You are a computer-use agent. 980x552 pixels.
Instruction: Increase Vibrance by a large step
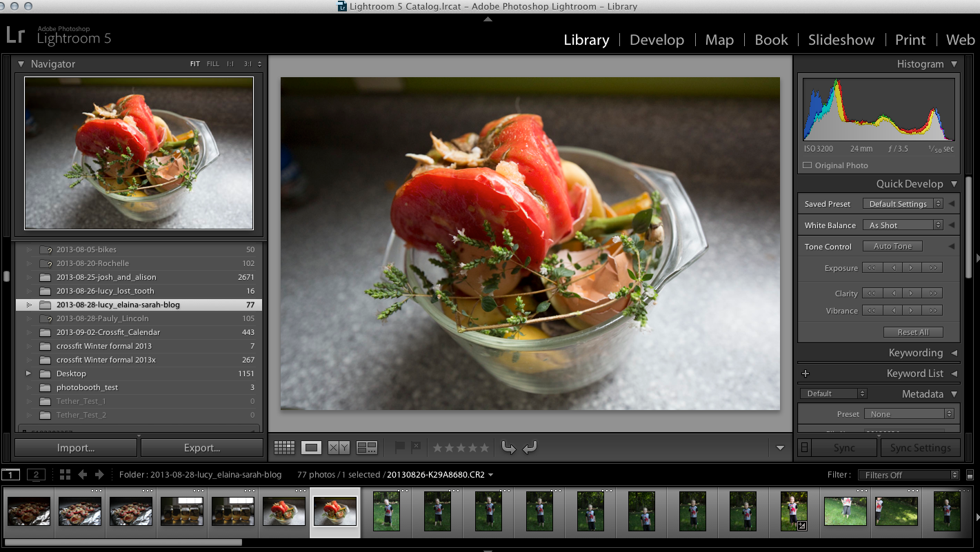click(x=932, y=310)
